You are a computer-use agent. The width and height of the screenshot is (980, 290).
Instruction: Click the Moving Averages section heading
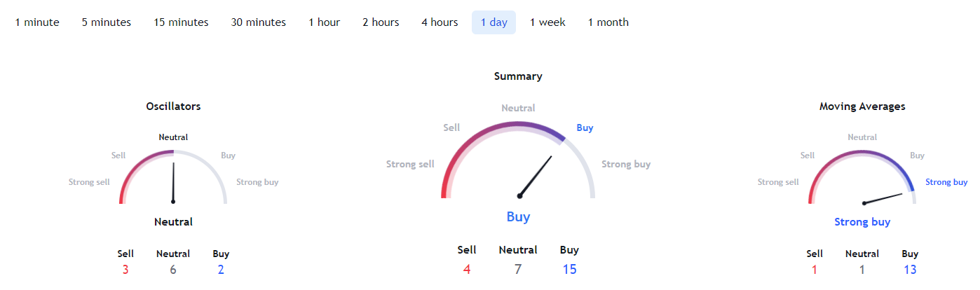click(x=862, y=106)
